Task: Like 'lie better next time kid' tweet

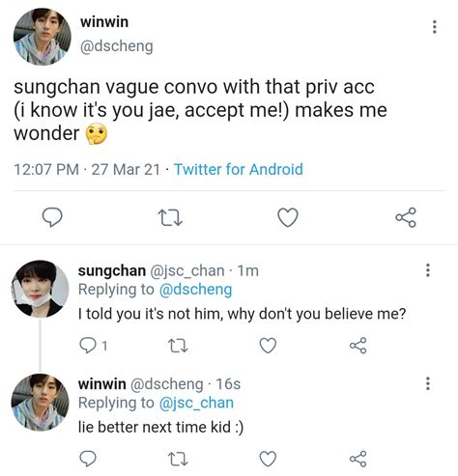Action: [x=268, y=459]
